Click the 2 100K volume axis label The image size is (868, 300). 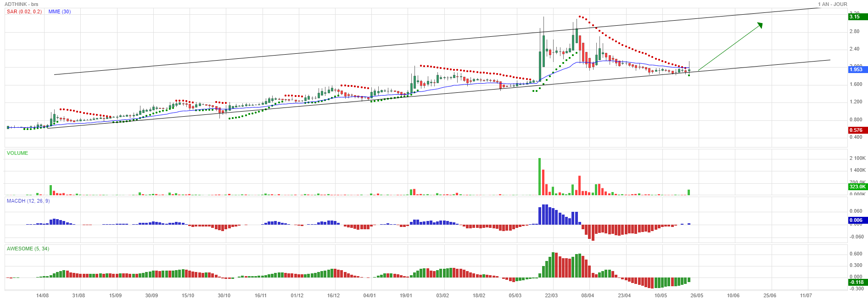857,158
